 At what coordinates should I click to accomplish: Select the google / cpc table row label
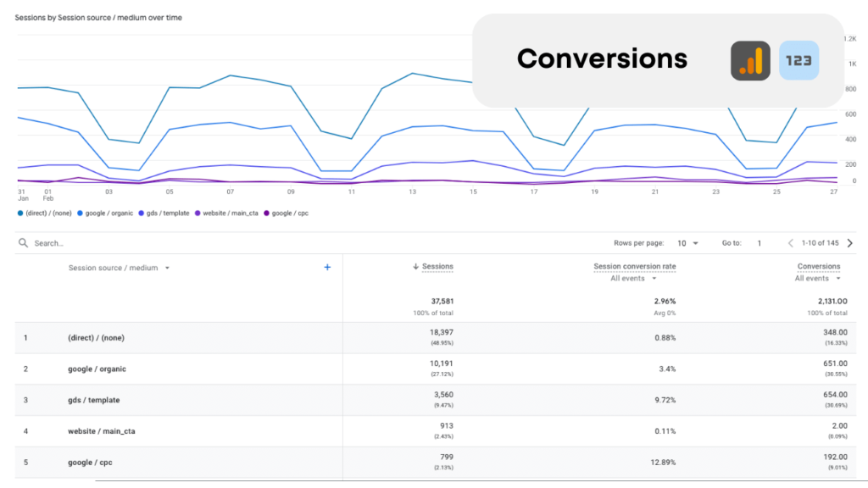pos(90,463)
